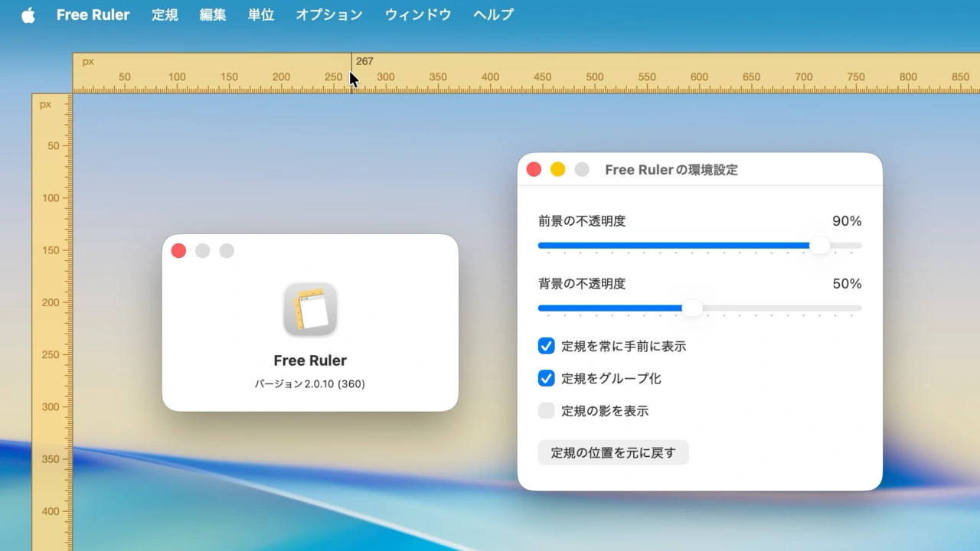This screenshot has width=980, height=551.
Task: Enable 定規の影を表示 checkbox
Action: pos(546,411)
